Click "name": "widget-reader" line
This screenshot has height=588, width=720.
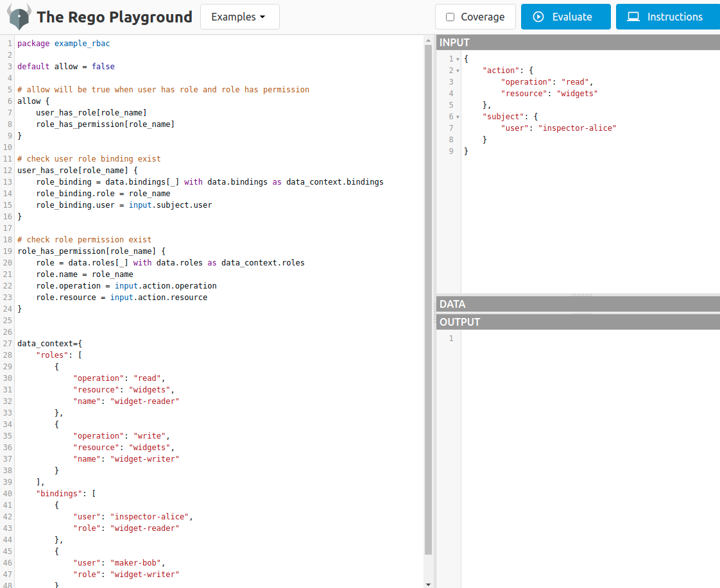click(126, 401)
